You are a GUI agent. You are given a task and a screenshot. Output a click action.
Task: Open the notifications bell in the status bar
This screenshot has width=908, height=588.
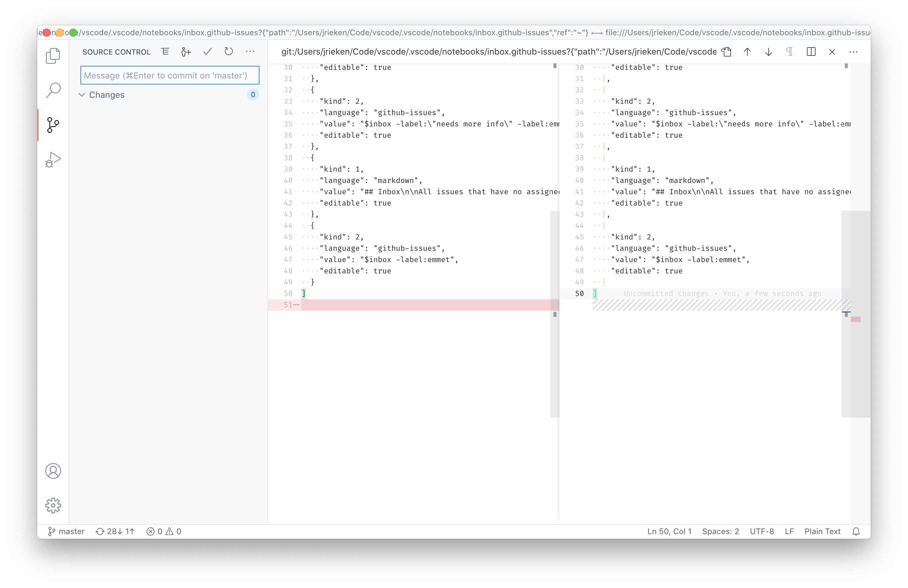pos(856,531)
